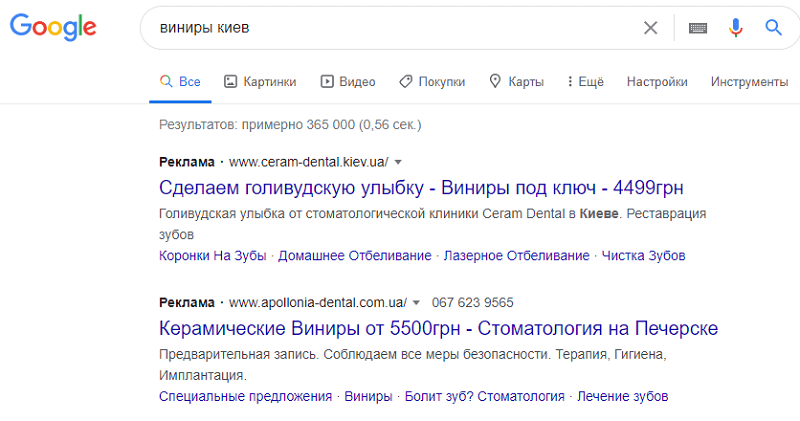Open the on-screen keyboard icon

698,28
